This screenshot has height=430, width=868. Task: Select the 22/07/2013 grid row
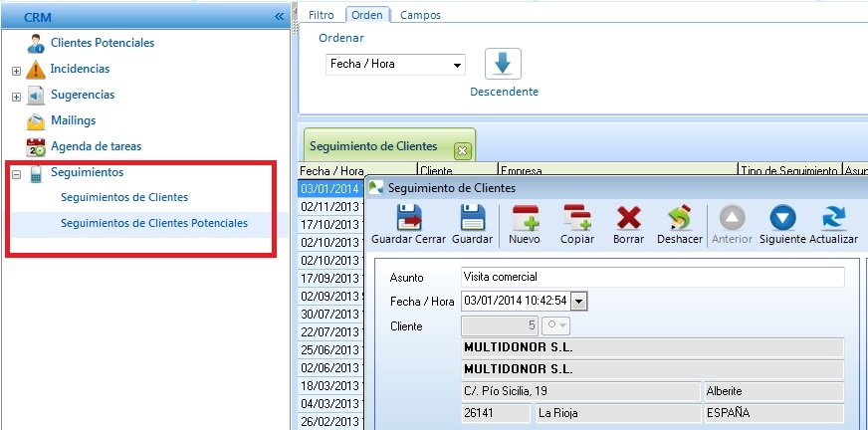[331, 332]
